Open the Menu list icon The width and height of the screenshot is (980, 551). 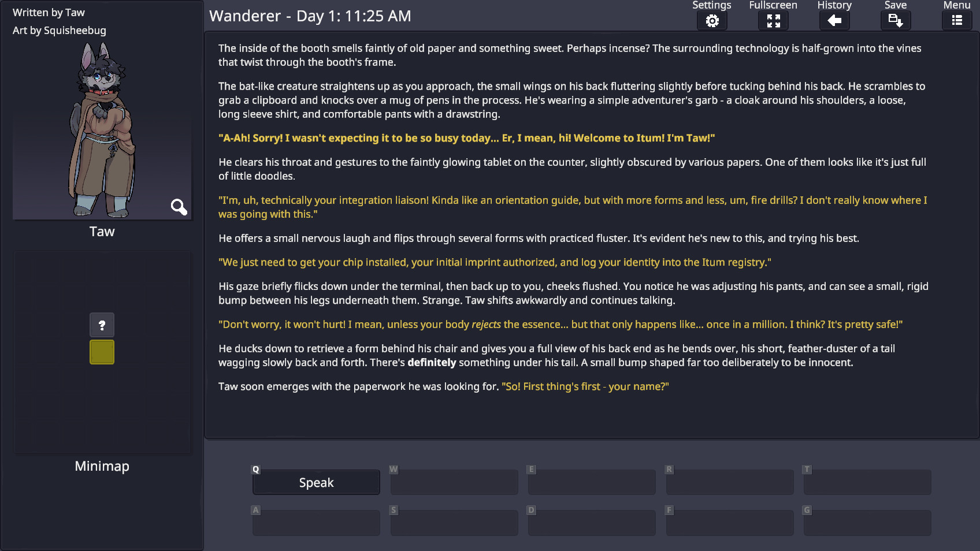pyautogui.click(x=957, y=21)
